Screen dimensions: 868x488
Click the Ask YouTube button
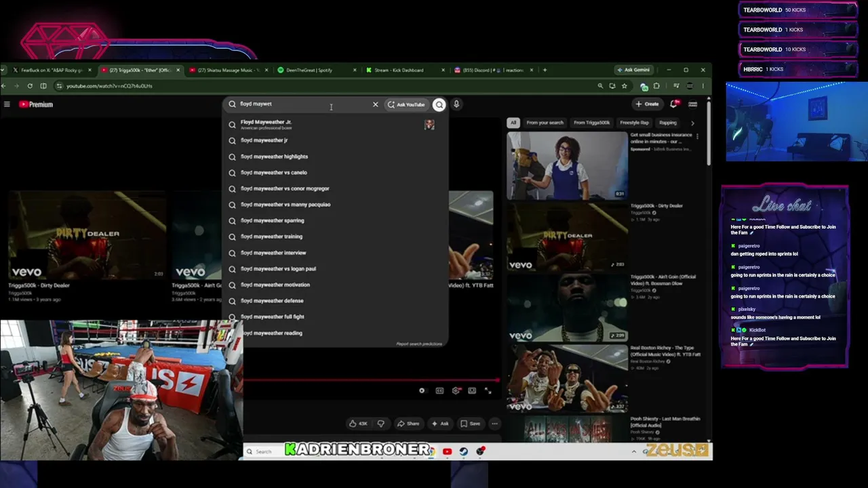[406, 104]
